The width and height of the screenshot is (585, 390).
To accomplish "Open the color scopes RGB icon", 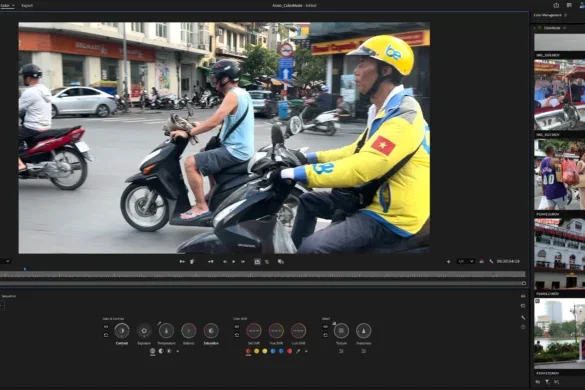I will tap(482, 261).
